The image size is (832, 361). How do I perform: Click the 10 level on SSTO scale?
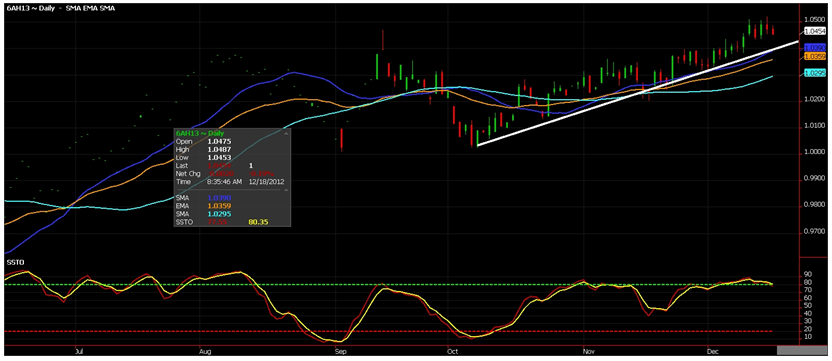point(808,337)
